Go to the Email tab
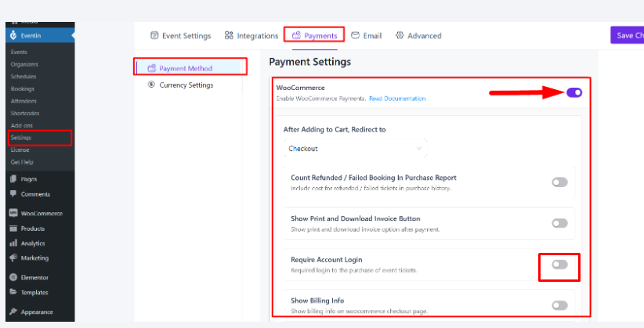644x328 pixels. coord(367,36)
